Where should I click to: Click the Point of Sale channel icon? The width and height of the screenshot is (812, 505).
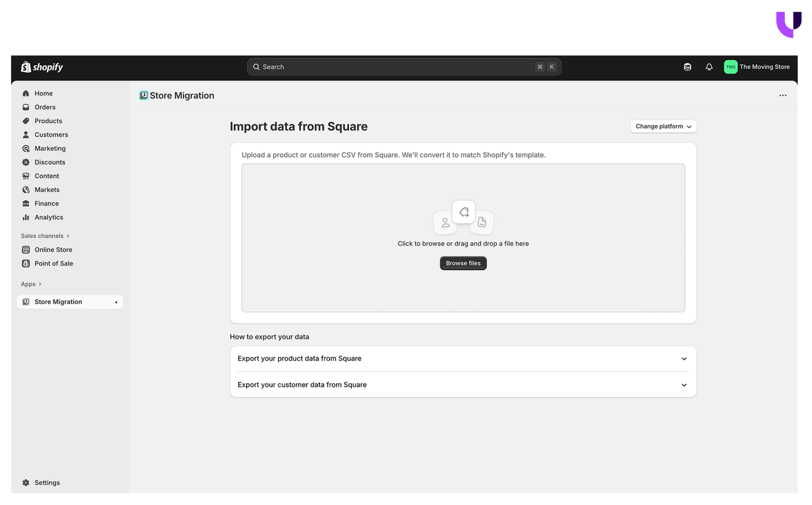26,263
